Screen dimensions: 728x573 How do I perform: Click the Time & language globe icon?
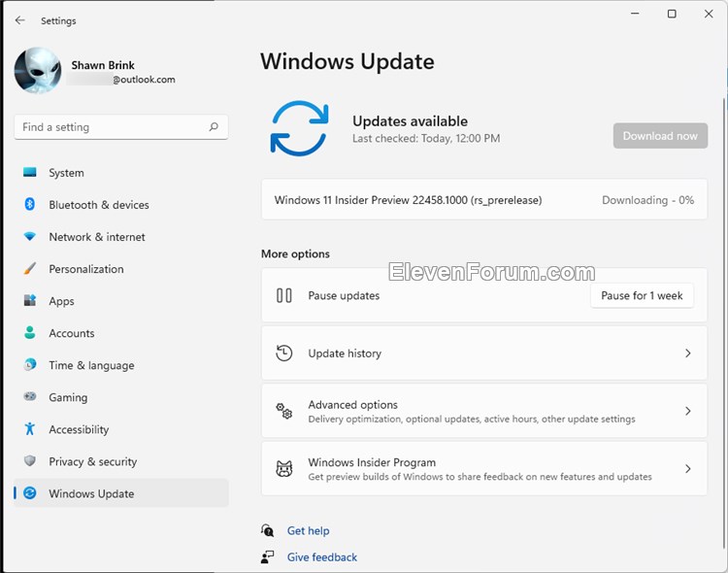[x=30, y=365]
